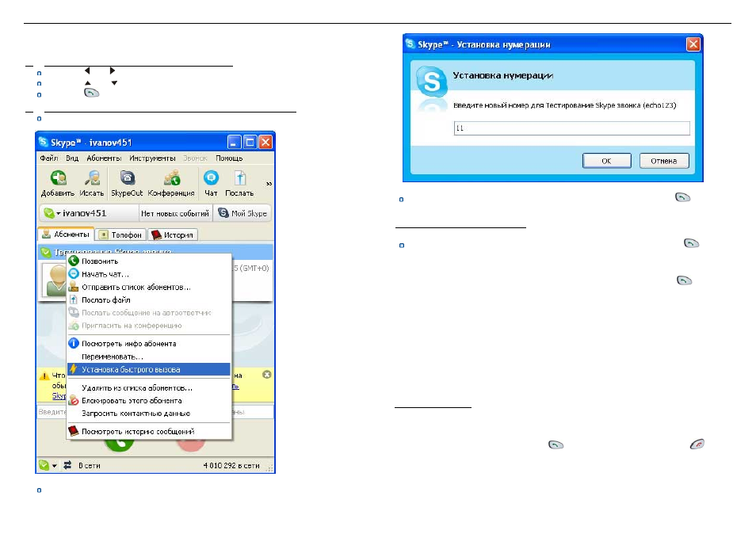Switch to the Телефон tab

(120, 235)
